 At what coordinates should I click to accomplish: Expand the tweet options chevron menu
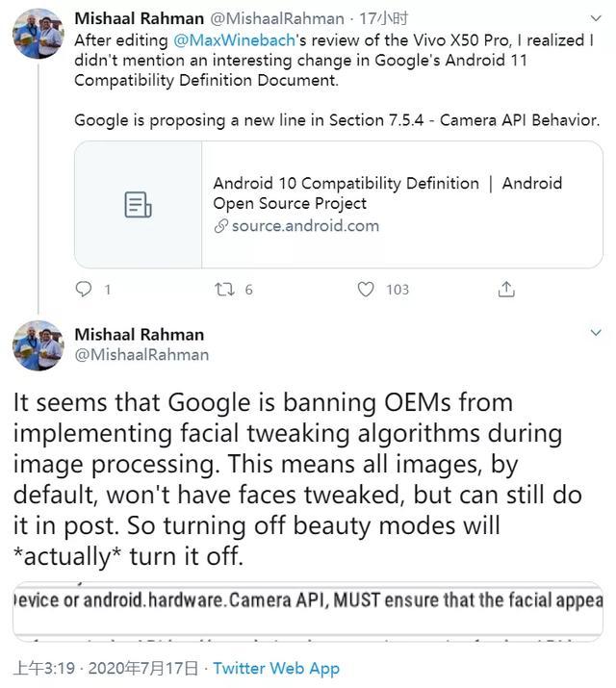pos(596,333)
